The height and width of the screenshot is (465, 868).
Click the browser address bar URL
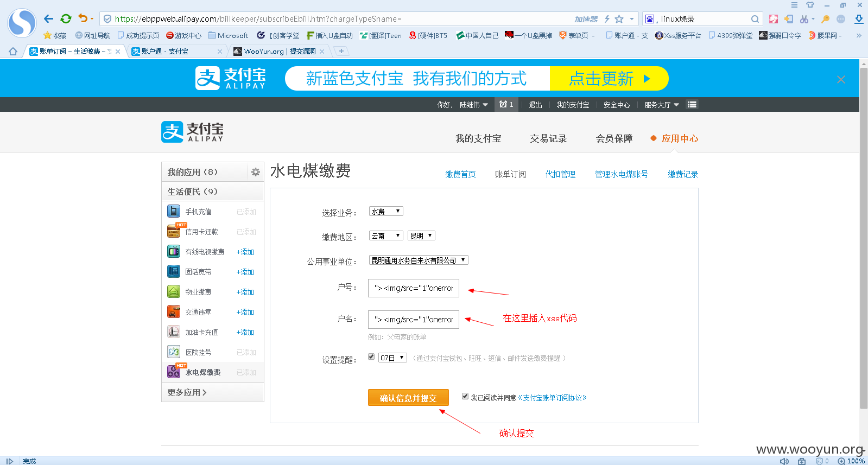(258, 19)
